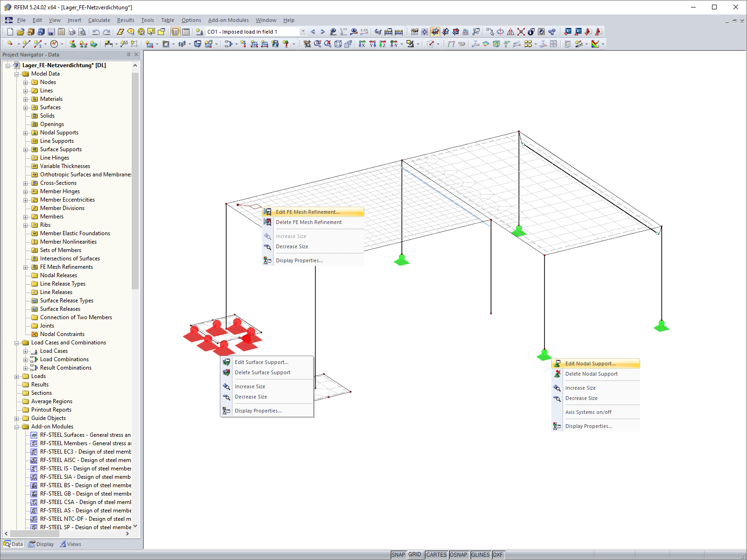Select Edit FE Mesh Refinement... menu entry
747x560 pixels.
(313, 212)
